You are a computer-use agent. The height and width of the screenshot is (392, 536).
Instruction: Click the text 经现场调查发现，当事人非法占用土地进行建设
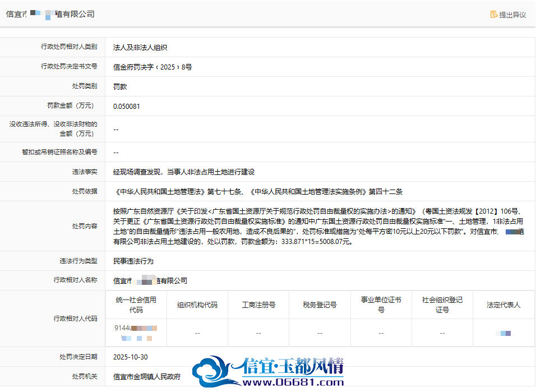point(184,172)
